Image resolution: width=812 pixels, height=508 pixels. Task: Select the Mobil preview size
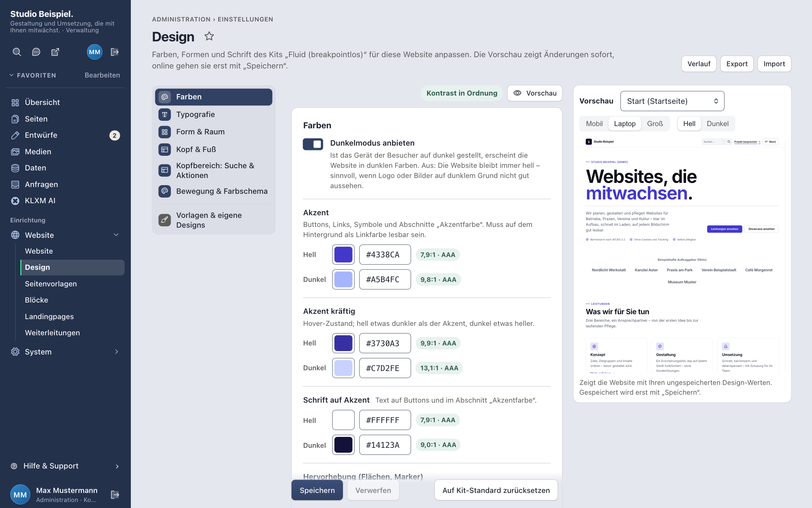click(x=594, y=123)
